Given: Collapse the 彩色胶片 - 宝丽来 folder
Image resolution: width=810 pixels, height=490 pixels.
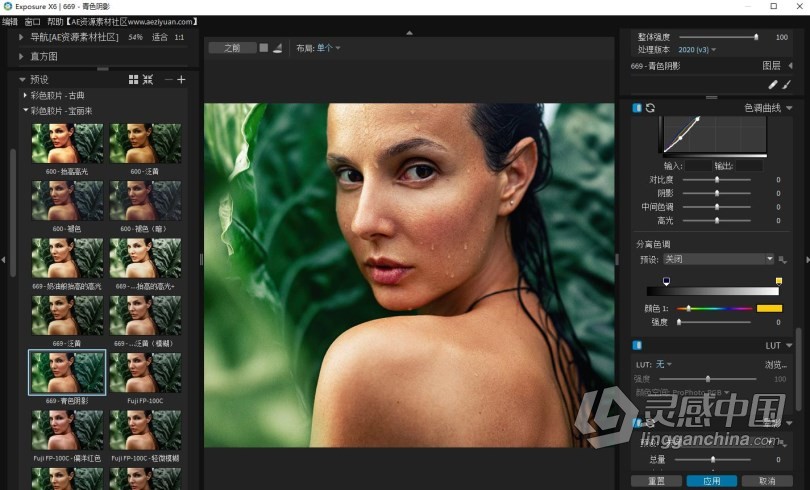Looking at the screenshot, I should tap(25, 110).
